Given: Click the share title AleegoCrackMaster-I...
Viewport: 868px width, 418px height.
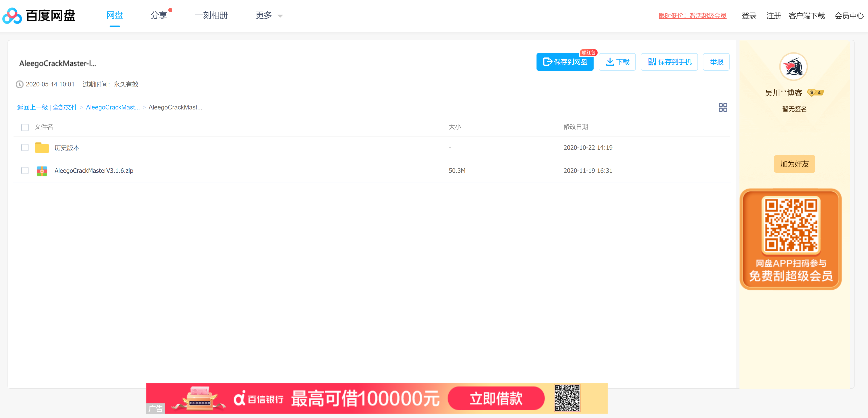Looking at the screenshot, I should (x=58, y=63).
